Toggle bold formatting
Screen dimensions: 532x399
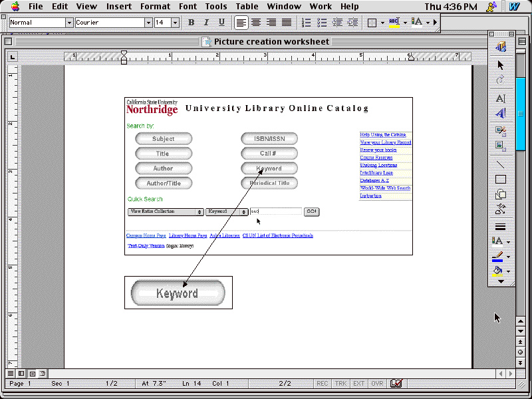[191, 23]
